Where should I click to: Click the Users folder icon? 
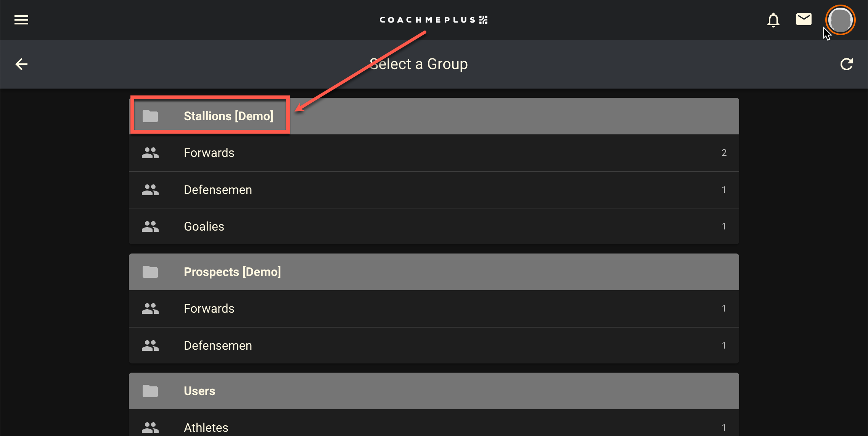coord(150,391)
